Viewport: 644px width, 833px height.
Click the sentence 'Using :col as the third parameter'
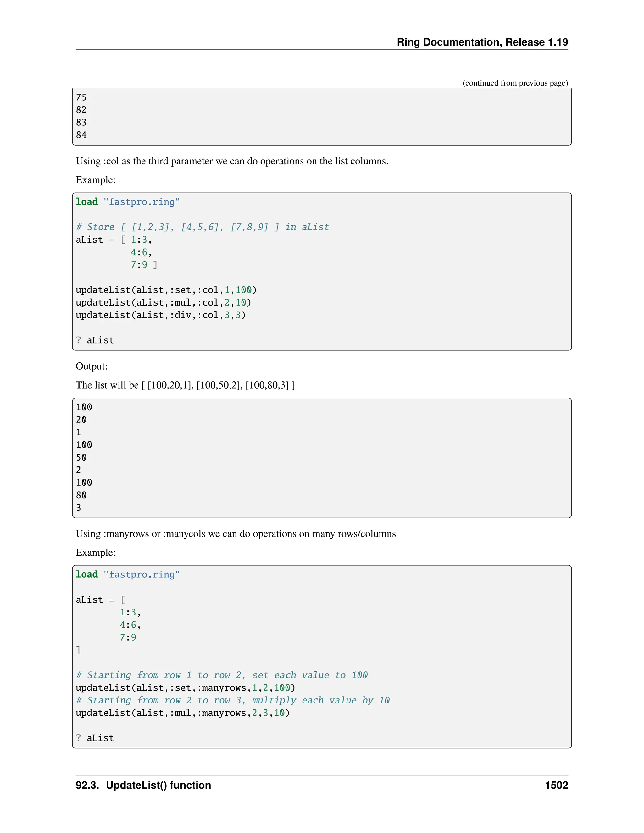[x=232, y=161]
